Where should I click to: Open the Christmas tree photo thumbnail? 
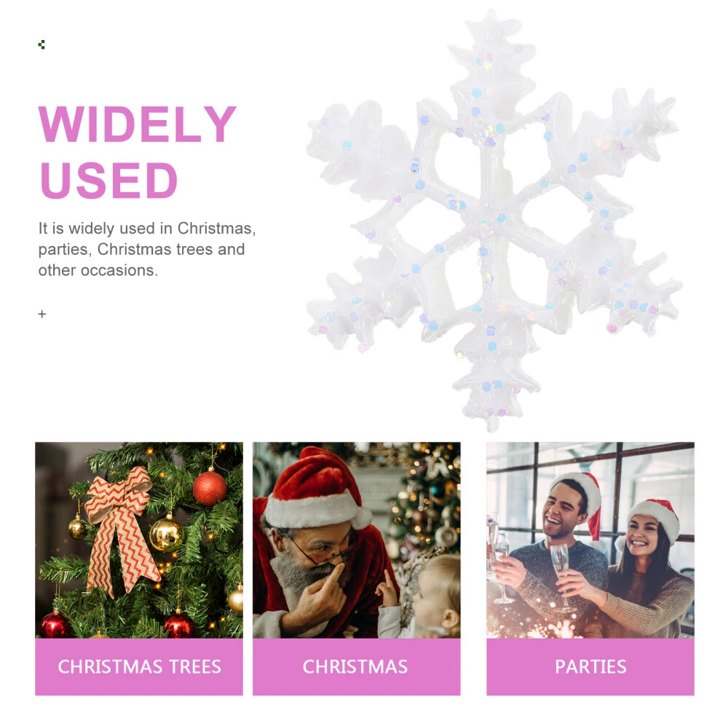pos(139,540)
